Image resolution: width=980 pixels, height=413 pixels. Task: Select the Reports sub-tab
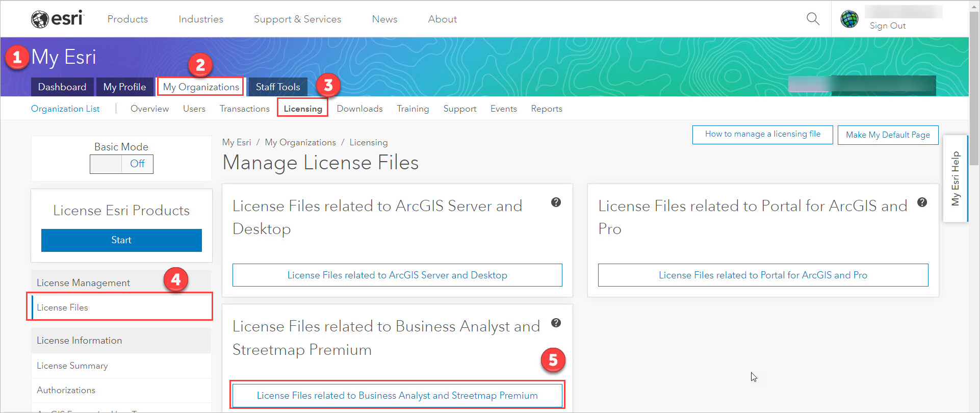click(x=547, y=109)
